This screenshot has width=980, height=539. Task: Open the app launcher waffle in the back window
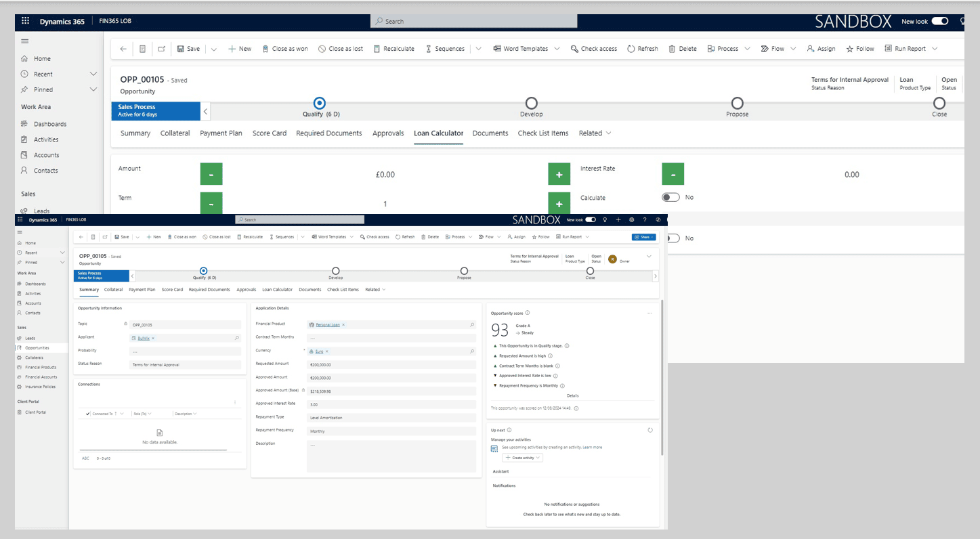(x=26, y=21)
